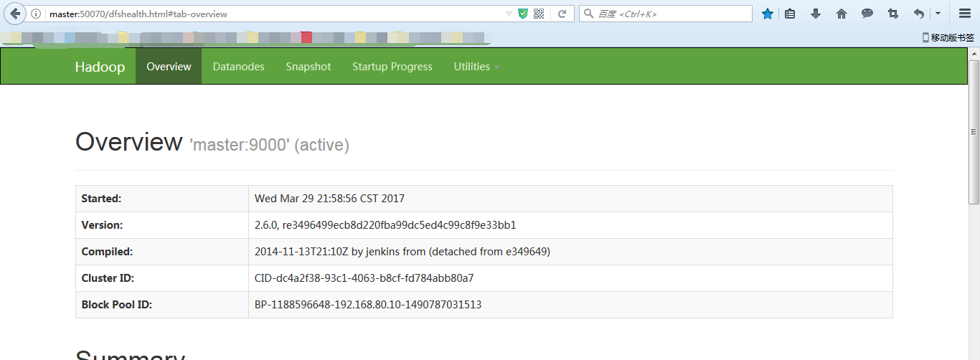The width and height of the screenshot is (980, 360).
Task: Open the hamburger menu in browser toolbar
Action: [x=965, y=14]
